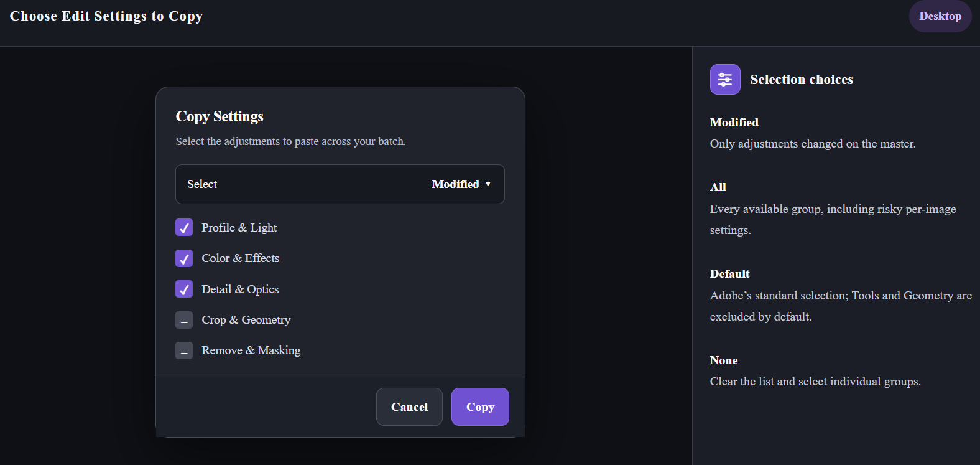980x465 pixels.
Task: Click the Selection choices panel heading
Action: [x=802, y=80]
